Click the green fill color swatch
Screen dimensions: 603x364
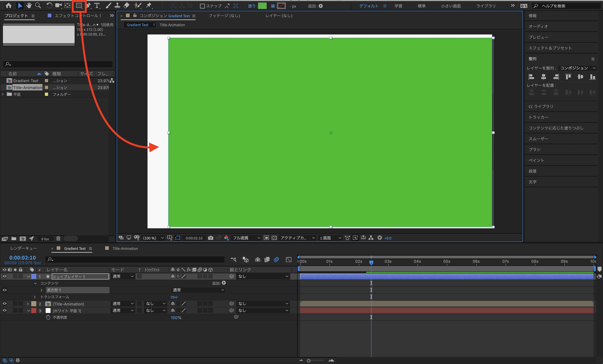pyautogui.click(x=262, y=6)
